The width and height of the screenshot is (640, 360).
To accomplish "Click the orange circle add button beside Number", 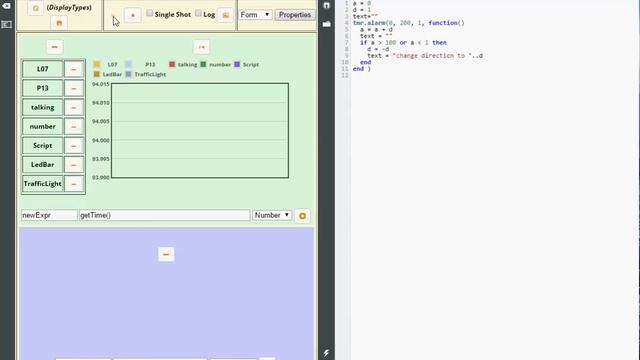I will [x=302, y=216].
